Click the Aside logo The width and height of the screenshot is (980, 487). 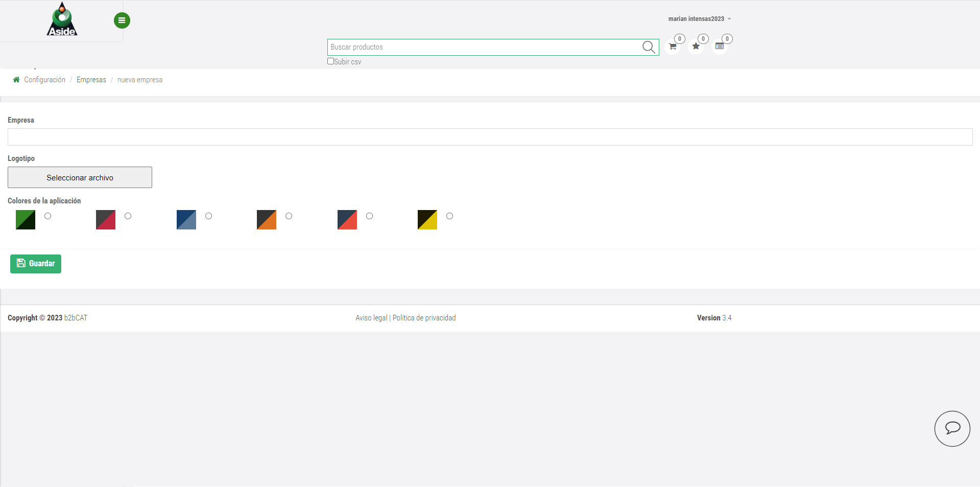[x=62, y=19]
